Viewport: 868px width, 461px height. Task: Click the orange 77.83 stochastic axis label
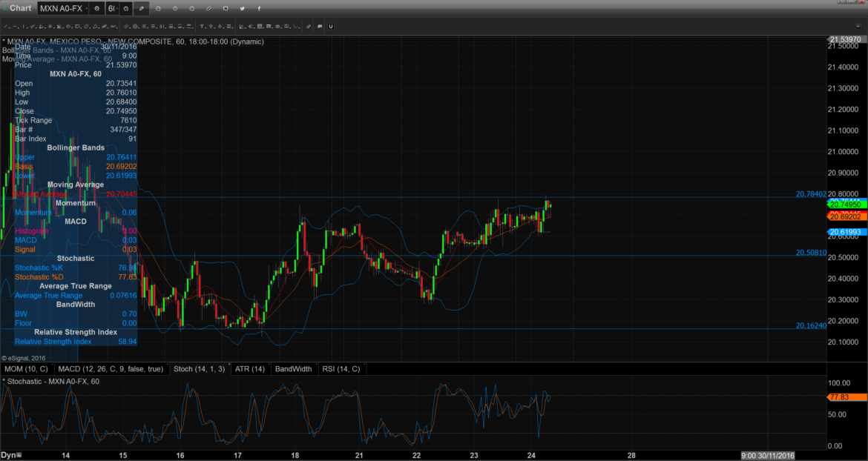[847, 397]
